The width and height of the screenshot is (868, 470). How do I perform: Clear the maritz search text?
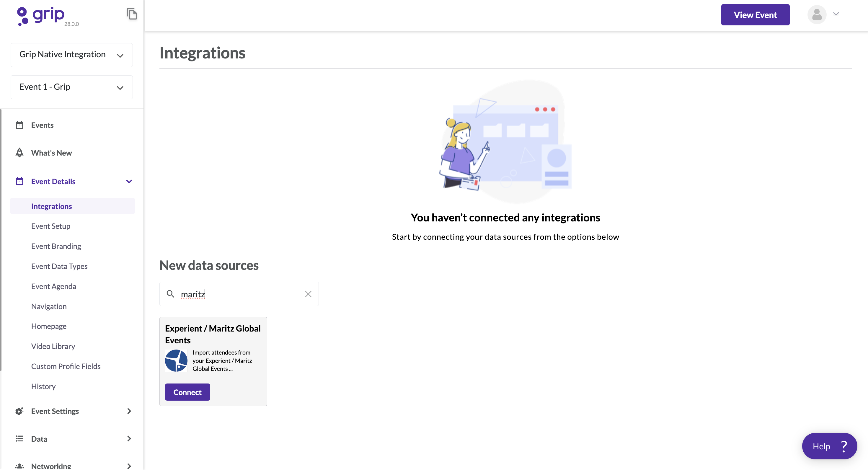click(x=308, y=294)
